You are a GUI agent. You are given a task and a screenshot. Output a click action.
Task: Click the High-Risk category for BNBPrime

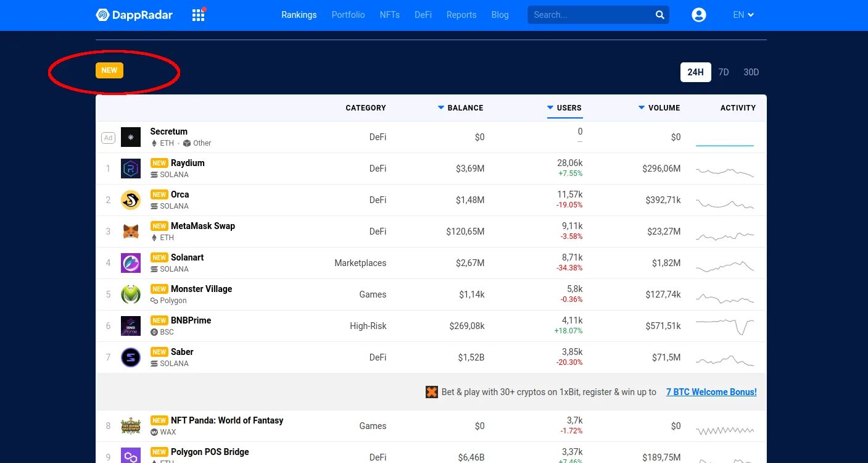click(368, 326)
